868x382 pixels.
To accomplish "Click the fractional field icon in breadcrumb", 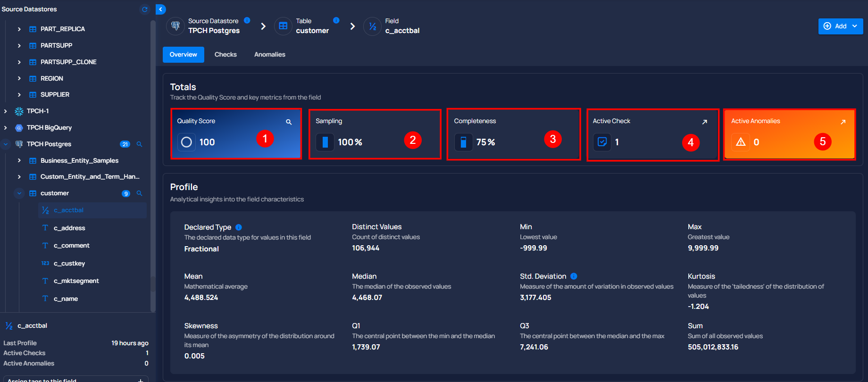I will coord(372,26).
